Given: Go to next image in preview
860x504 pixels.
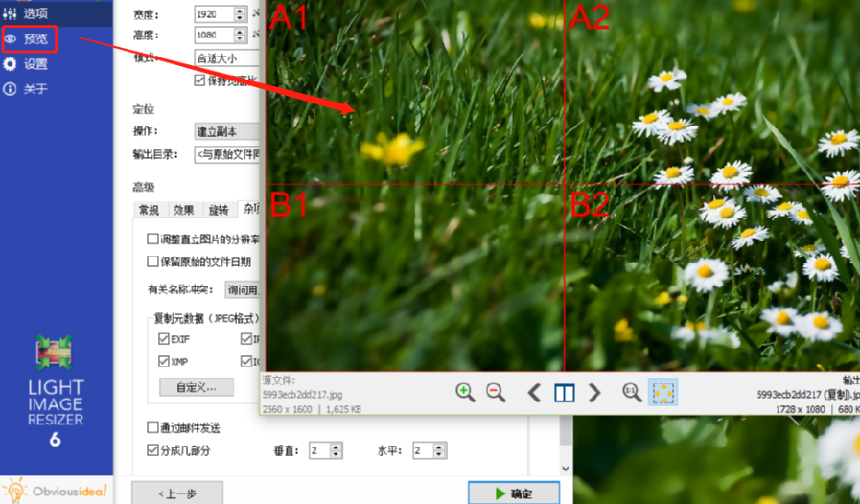Looking at the screenshot, I should point(594,393).
